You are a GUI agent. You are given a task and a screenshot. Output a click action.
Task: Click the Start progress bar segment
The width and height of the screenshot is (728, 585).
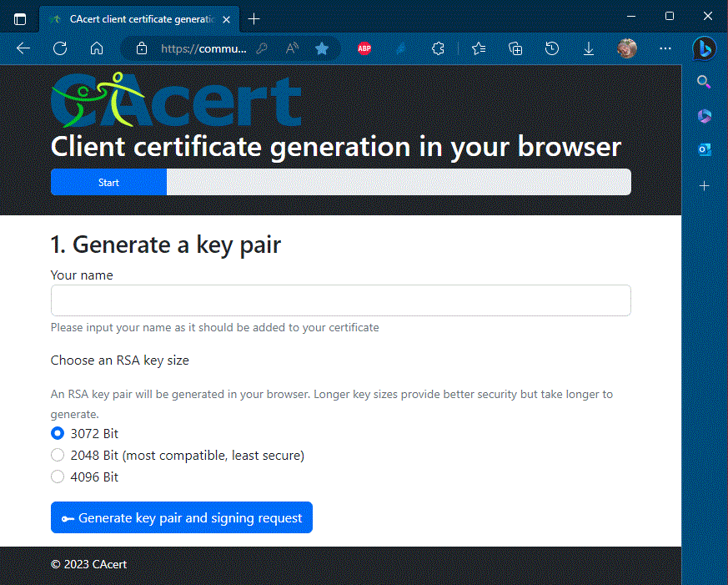108,182
